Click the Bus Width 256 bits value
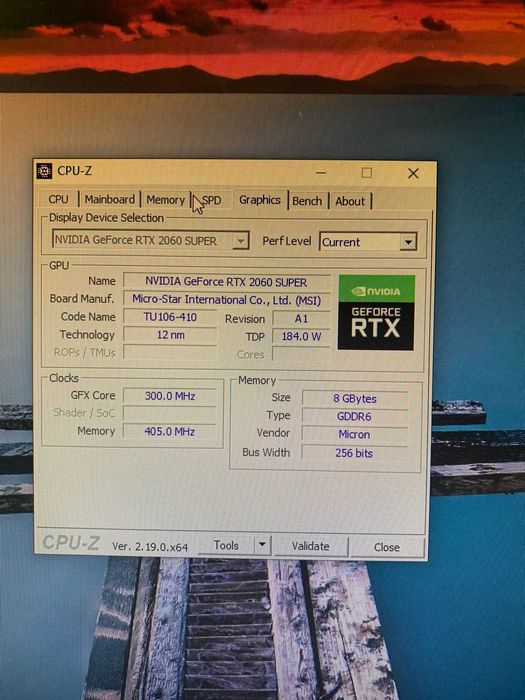The height and width of the screenshot is (700, 525). click(x=355, y=453)
